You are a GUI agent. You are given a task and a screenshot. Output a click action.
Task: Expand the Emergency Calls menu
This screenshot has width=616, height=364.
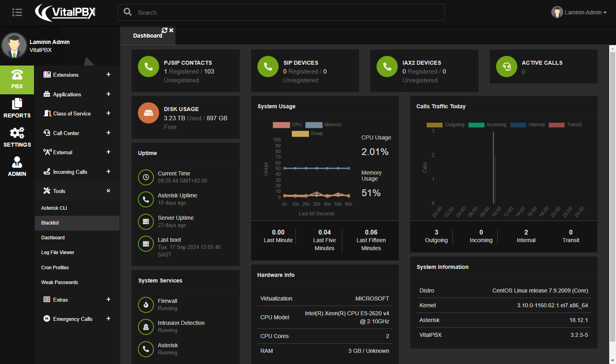coord(77,319)
